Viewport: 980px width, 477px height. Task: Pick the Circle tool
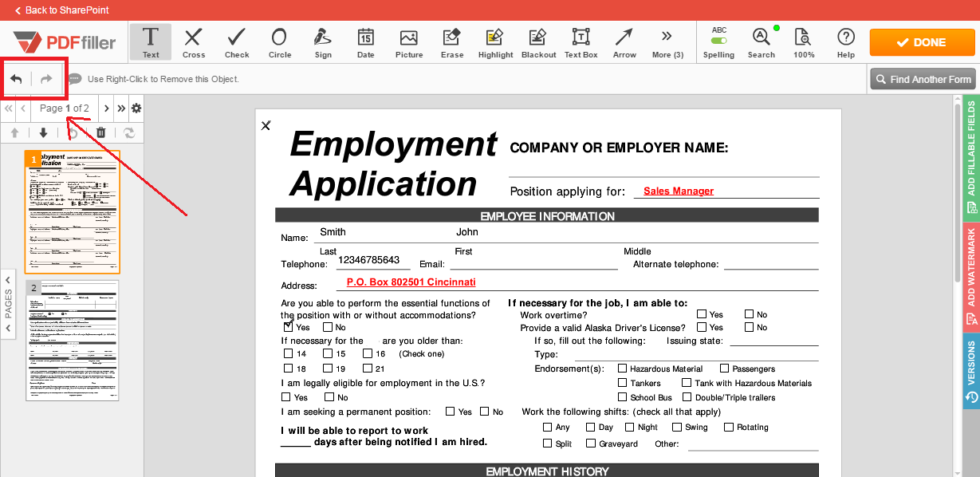coord(280,42)
